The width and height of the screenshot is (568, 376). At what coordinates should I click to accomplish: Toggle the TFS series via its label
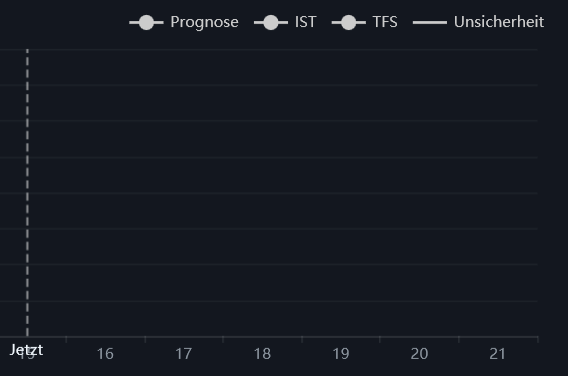(x=385, y=22)
